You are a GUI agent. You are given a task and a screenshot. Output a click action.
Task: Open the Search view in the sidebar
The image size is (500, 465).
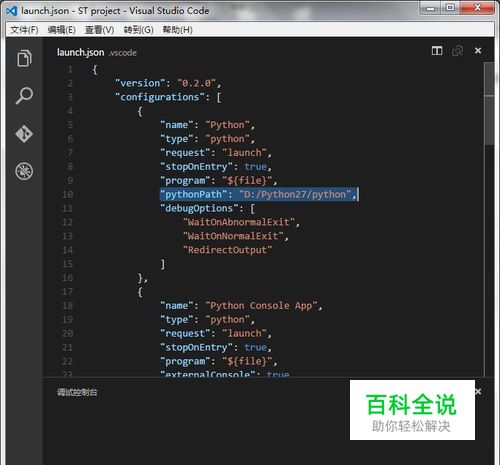[24, 96]
